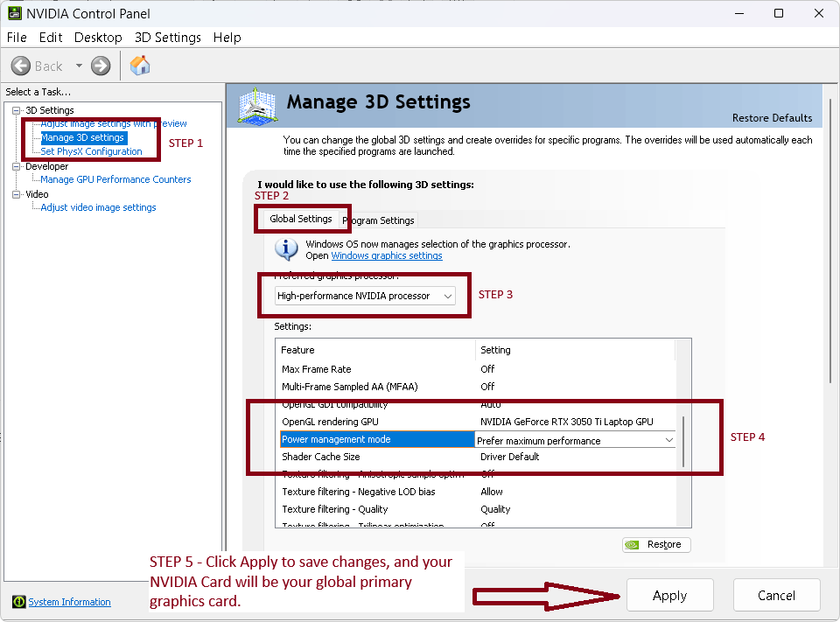840x622 pixels.
Task: Select the Max Frame Rate row
Action: [478, 369]
